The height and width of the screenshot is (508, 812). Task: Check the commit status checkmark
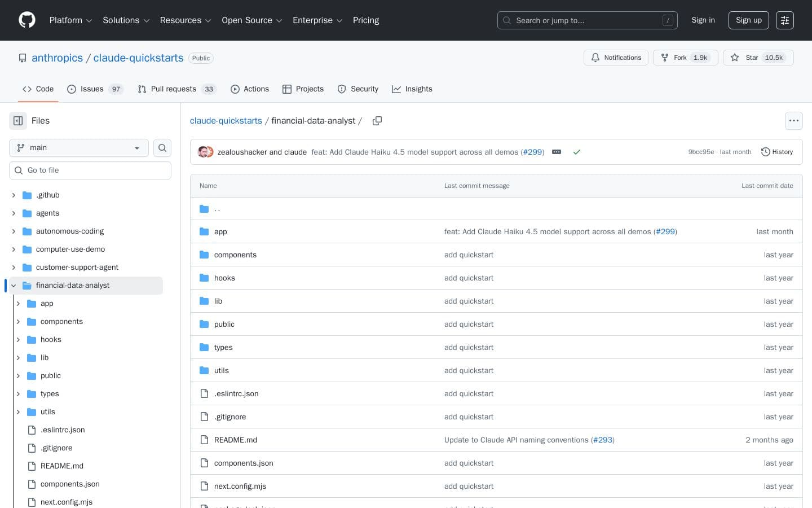(x=577, y=152)
